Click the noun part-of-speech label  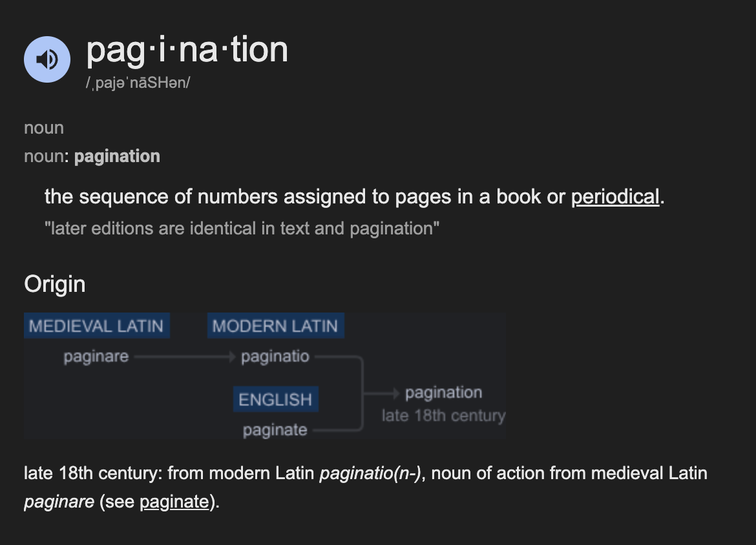[x=43, y=128]
